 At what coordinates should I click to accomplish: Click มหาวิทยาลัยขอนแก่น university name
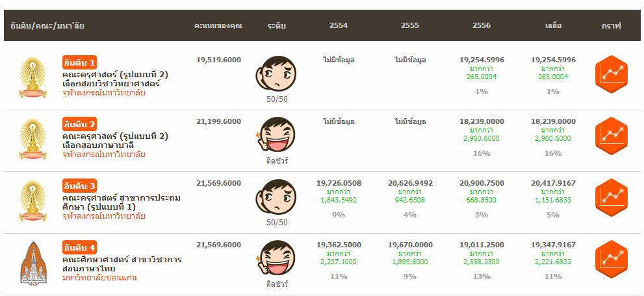[99, 278]
